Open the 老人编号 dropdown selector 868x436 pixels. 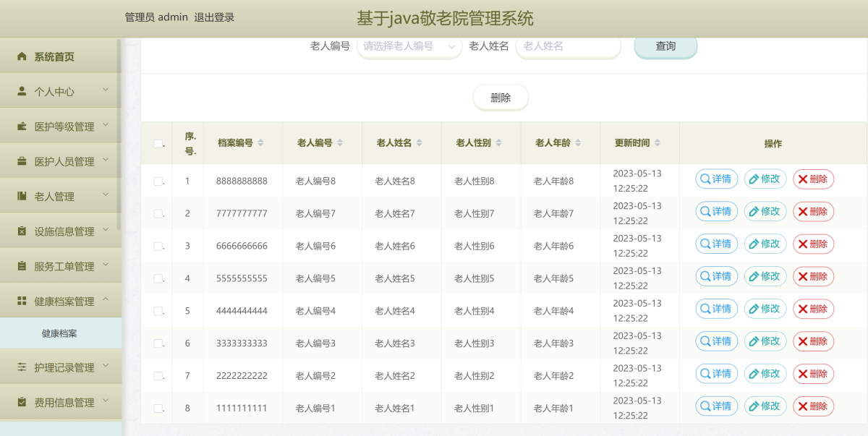click(409, 46)
